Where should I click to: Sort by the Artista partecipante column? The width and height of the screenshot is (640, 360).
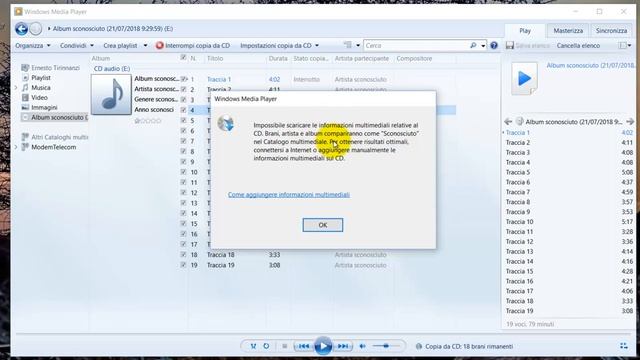pyautogui.click(x=362, y=58)
